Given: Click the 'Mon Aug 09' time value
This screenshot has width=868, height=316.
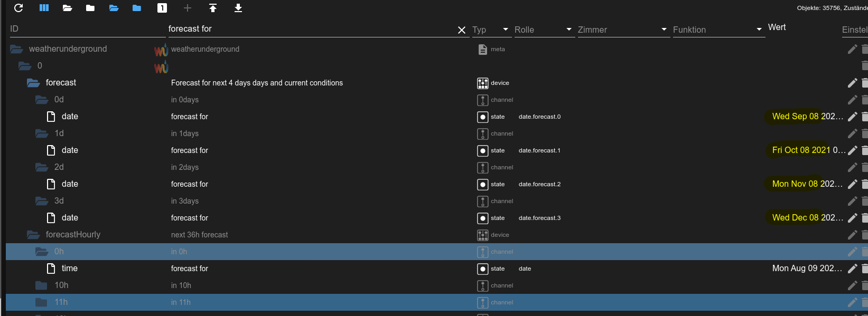Looking at the screenshot, I should click(807, 269).
